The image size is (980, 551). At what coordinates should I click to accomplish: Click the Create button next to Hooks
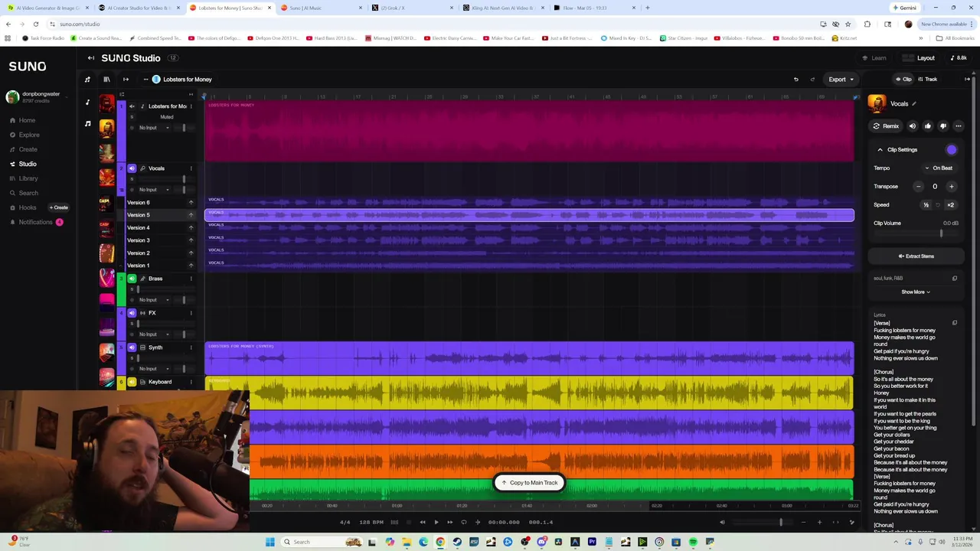click(59, 207)
